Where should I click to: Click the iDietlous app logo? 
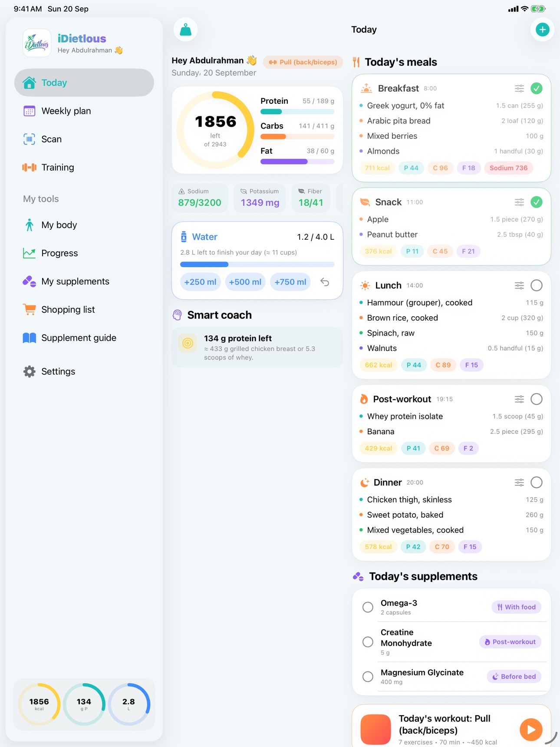point(37,43)
